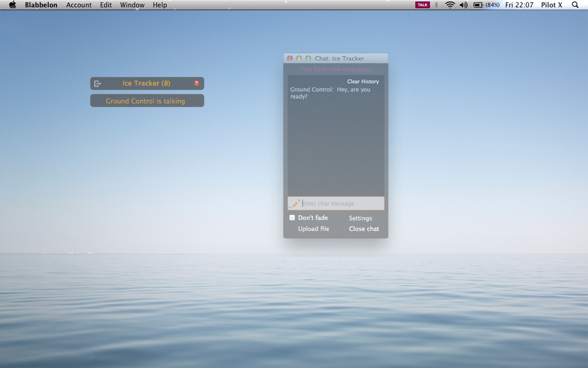The height and width of the screenshot is (368, 588).
Task: Open Spotlight search magnifier
Action: pyautogui.click(x=574, y=5)
